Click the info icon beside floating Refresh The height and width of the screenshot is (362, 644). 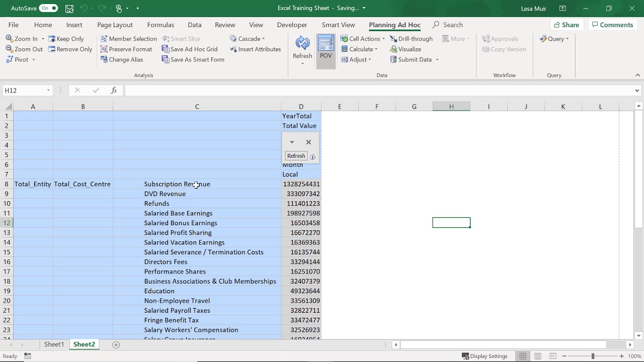(312, 157)
